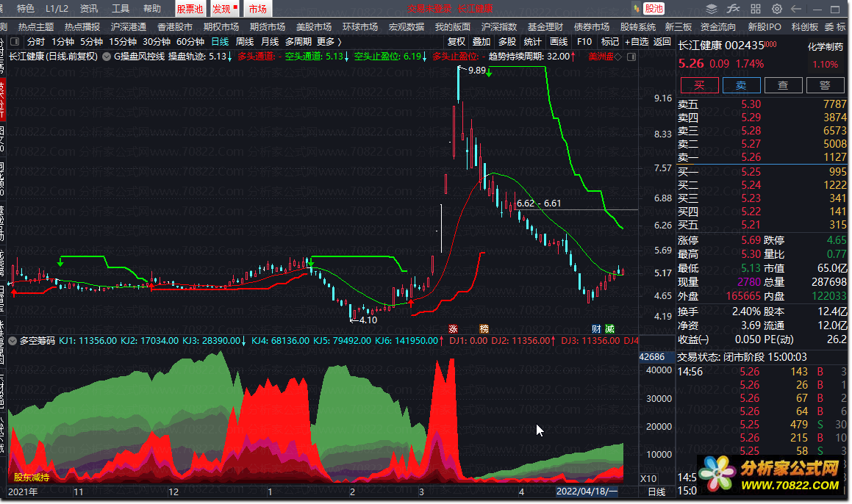
Task: Open the 资金流向 market tab
Action: point(717,26)
